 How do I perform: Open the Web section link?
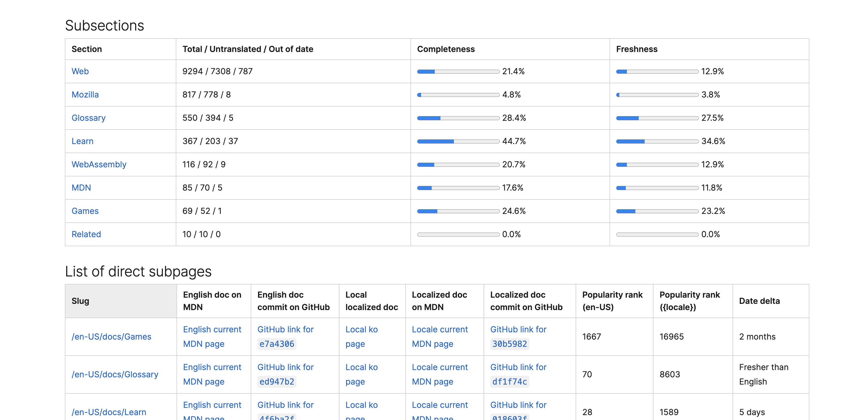pos(80,71)
